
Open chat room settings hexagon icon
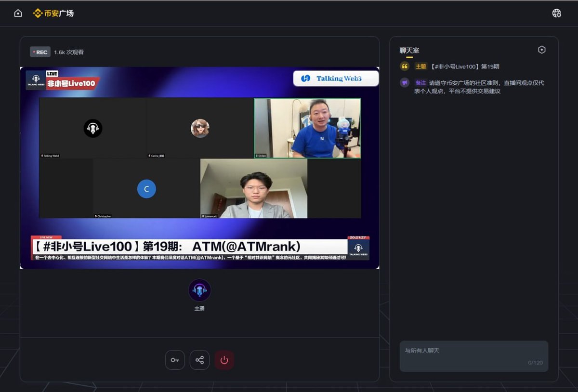pyautogui.click(x=542, y=50)
